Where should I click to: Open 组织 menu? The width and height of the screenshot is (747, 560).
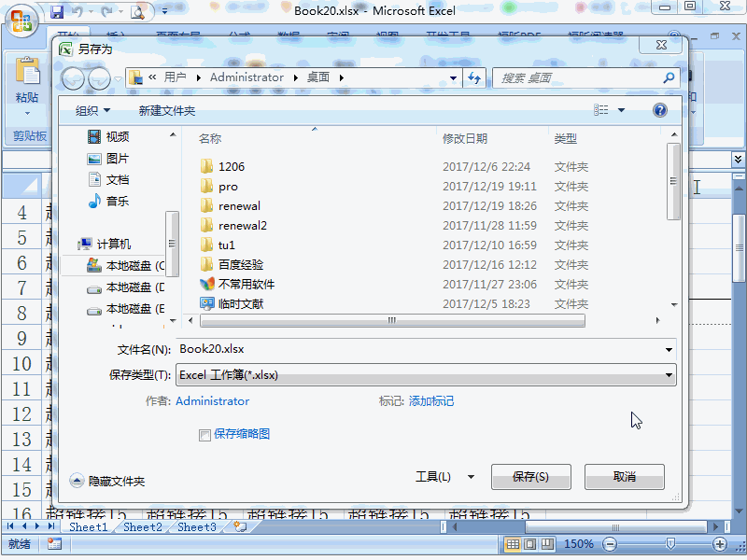point(92,111)
